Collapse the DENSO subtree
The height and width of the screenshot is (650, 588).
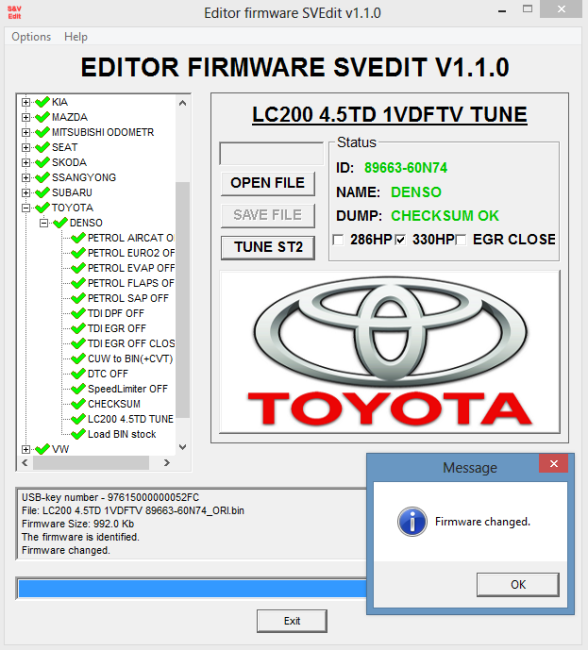44,223
